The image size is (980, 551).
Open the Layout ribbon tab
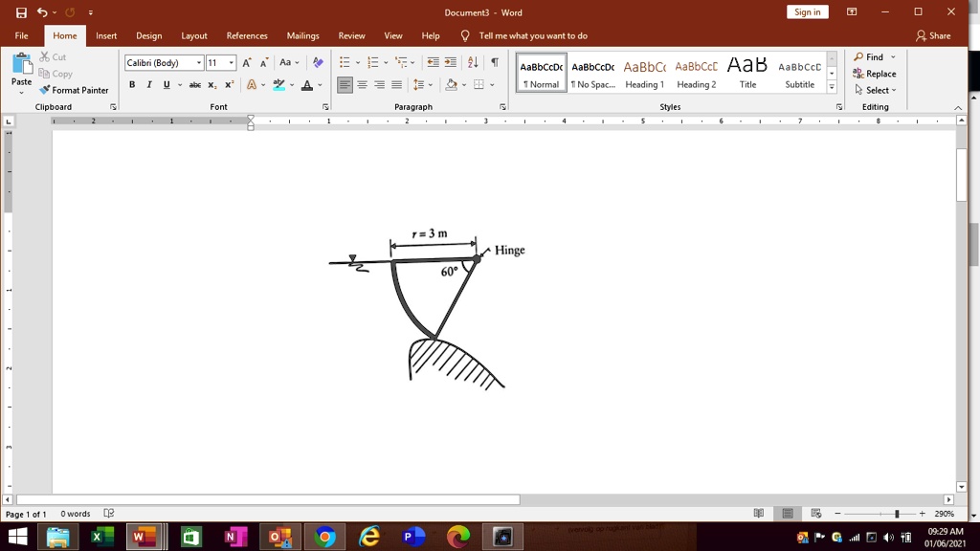pos(194,35)
